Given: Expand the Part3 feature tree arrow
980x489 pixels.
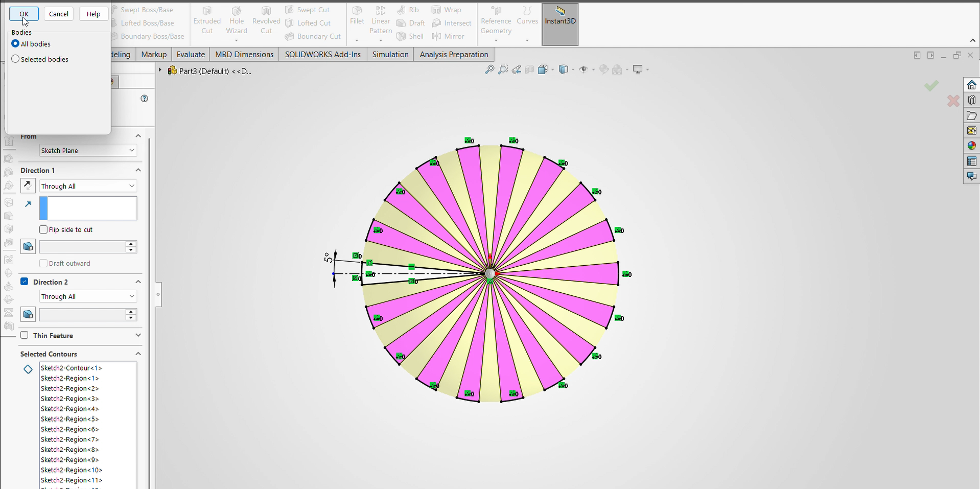Looking at the screenshot, I should (x=160, y=71).
